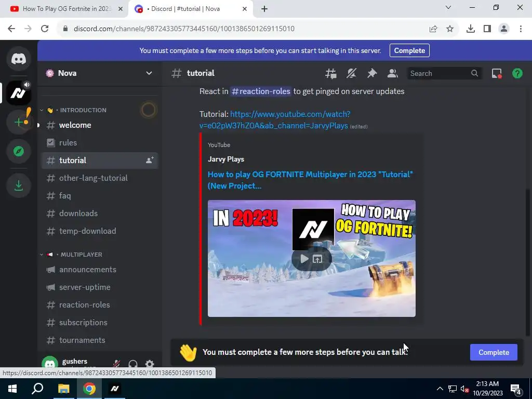
Task: Show hidden tray icons chevron
Action: tap(440, 389)
